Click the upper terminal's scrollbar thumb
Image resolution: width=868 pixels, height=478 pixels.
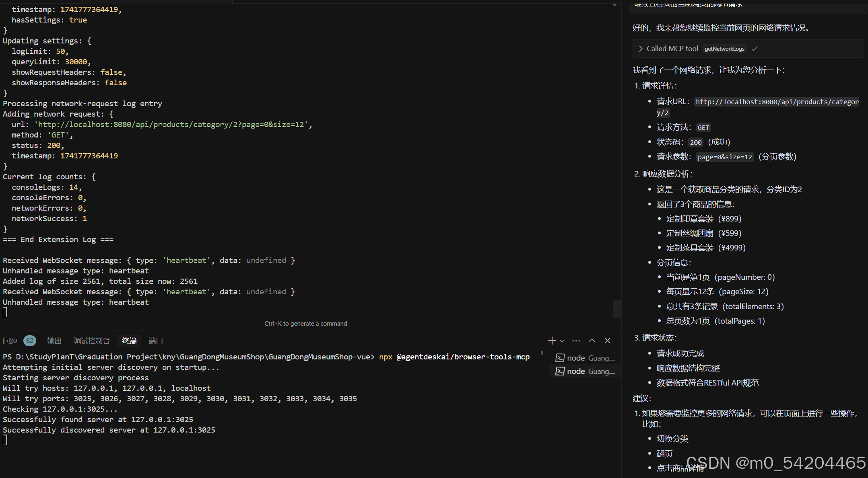point(616,308)
